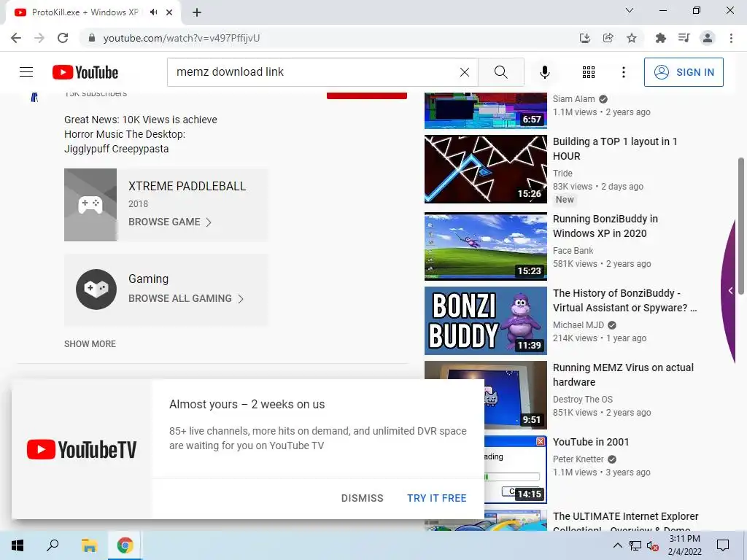Share this page via address bar icon
Screen dimensions: 747x560
[608, 38]
